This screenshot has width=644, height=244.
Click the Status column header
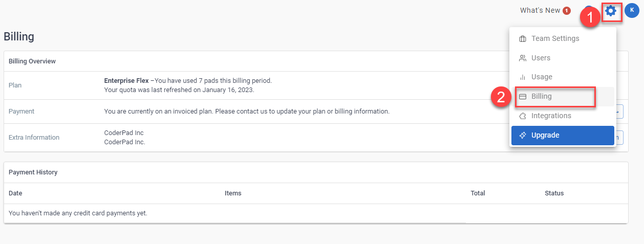tap(554, 193)
